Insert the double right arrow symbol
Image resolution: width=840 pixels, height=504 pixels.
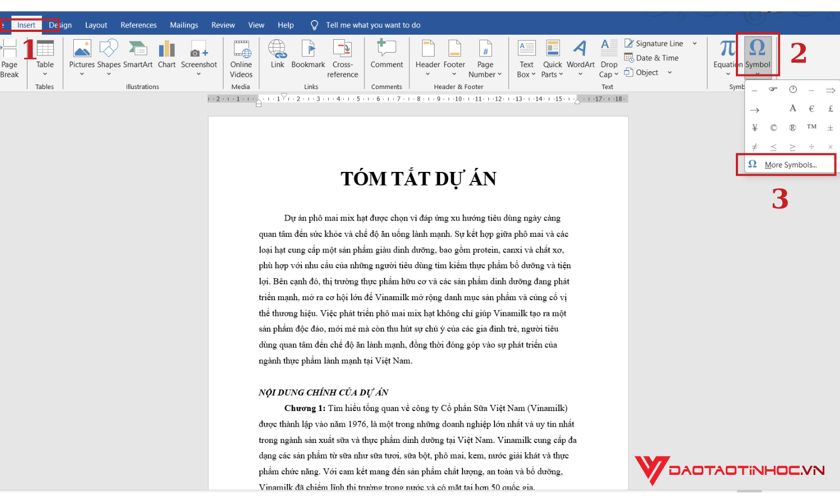tap(830, 90)
